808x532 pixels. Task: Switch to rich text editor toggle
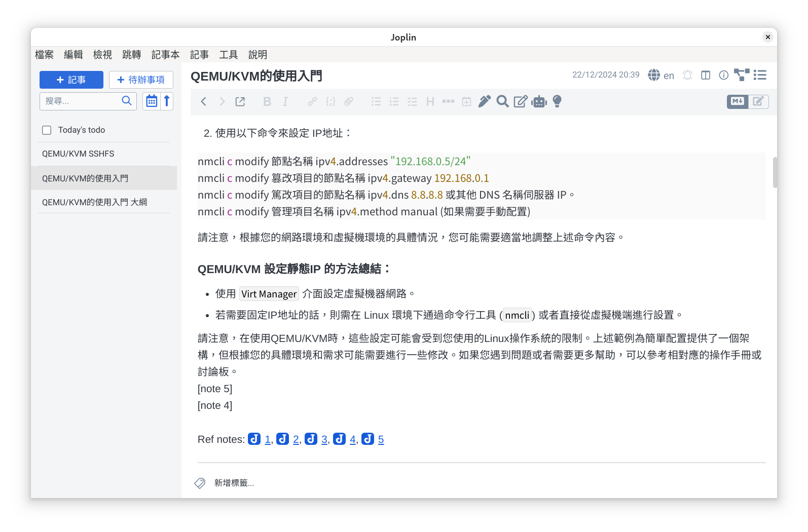tap(758, 101)
